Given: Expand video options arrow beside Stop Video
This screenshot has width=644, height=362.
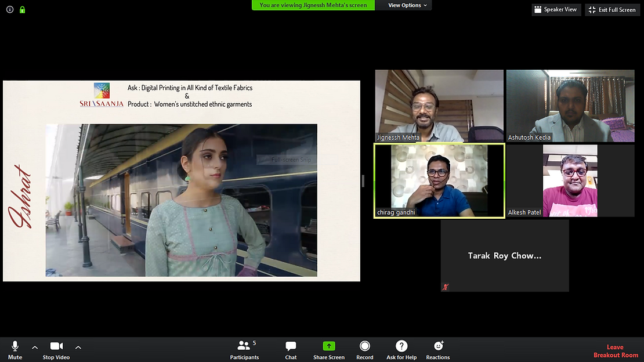Looking at the screenshot, I should pos(78,347).
